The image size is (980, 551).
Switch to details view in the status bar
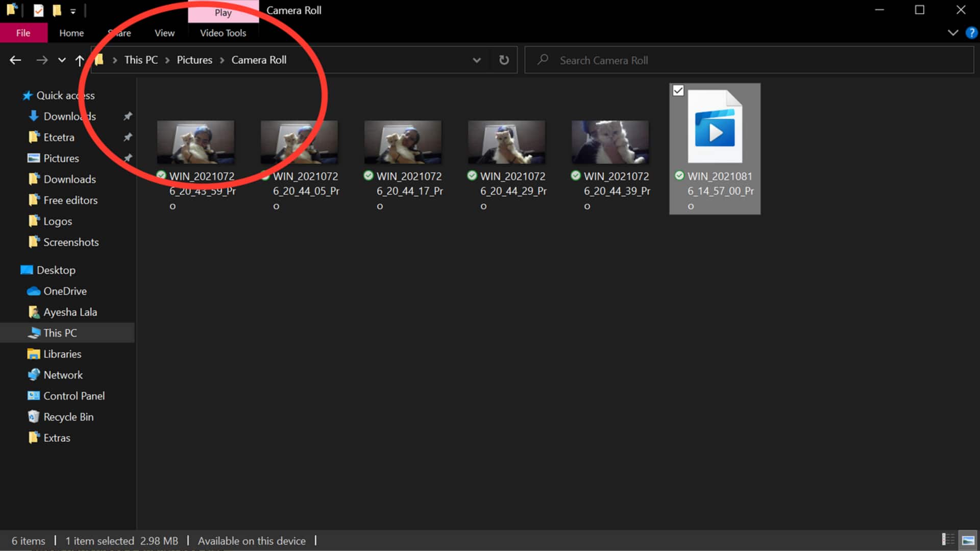tap(948, 539)
